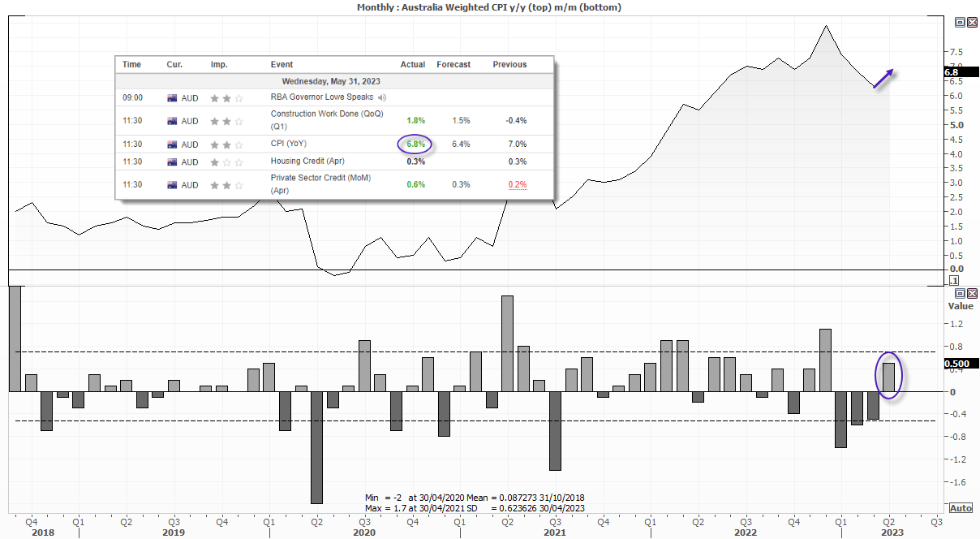Click the Actual column header
980x539 pixels.
[413, 64]
